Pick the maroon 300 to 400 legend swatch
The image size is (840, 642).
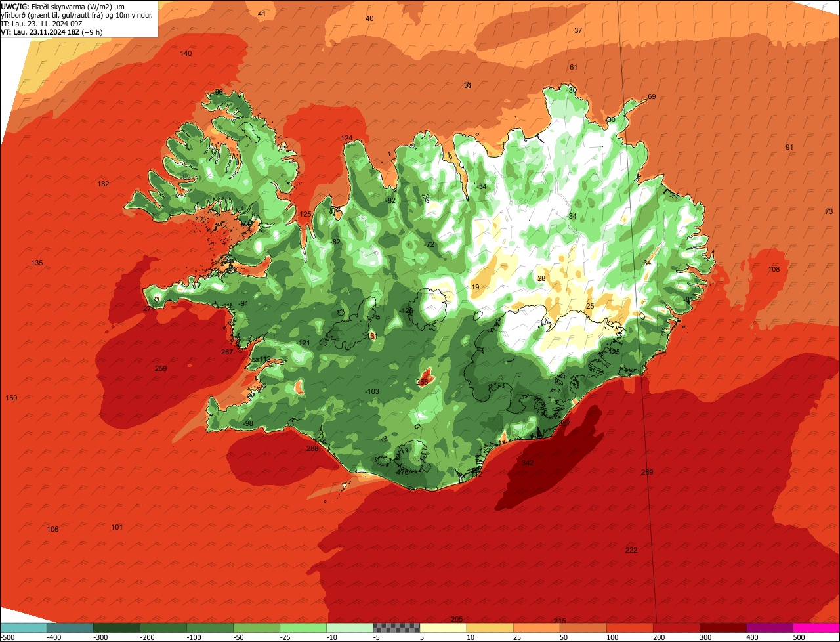(723, 628)
